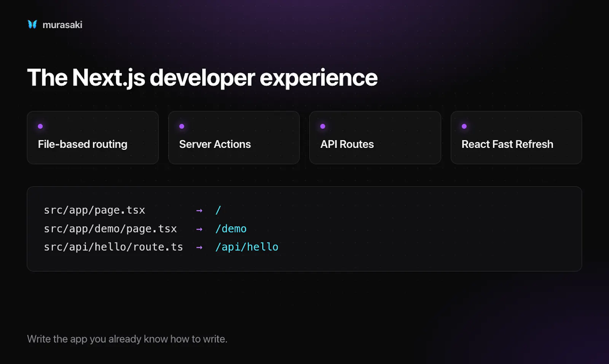This screenshot has width=609, height=364.
Task: Click the purple dot in React Fast Refresh card
Action: (x=464, y=126)
